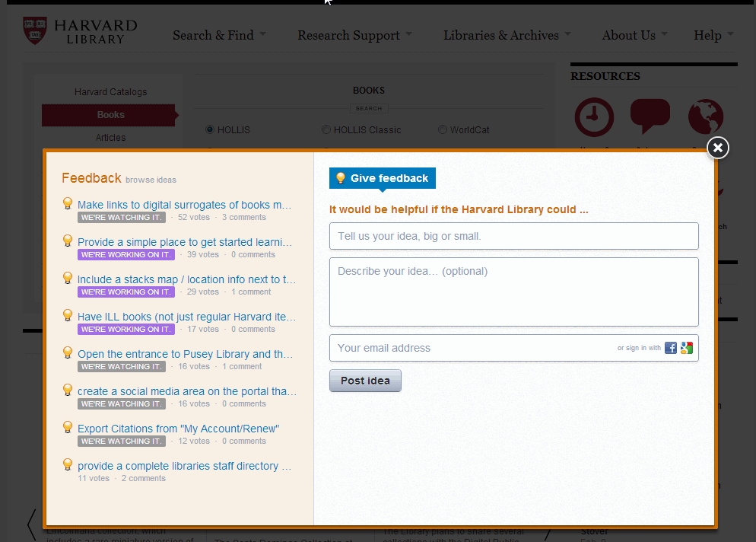The width and height of the screenshot is (756, 542).
Task: Click the globe icon in Resources
Action: [x=706, y=116]
